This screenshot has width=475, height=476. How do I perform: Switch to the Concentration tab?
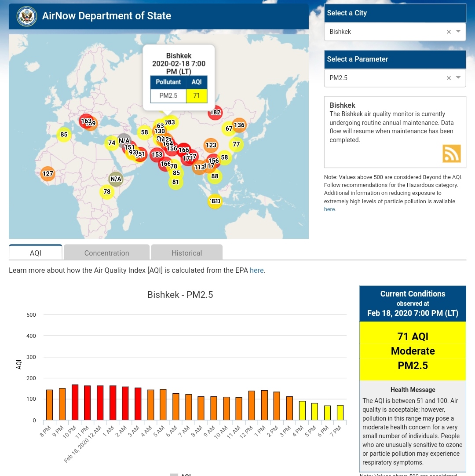106,253
